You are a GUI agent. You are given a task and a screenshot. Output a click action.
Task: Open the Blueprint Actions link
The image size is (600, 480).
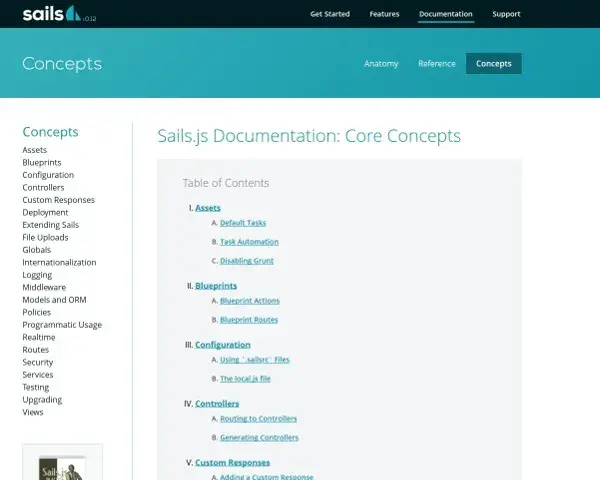coord(250,301)
